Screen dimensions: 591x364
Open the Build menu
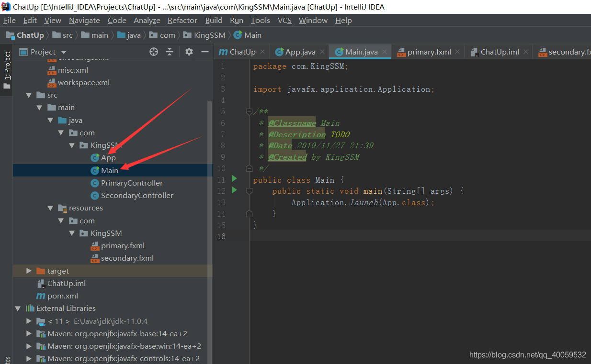tap(214, 20)
